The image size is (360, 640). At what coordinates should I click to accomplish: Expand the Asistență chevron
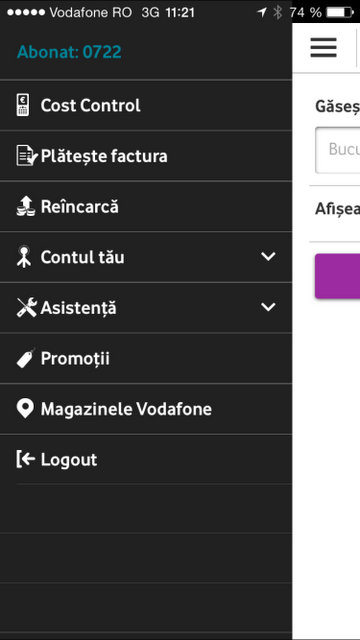tap(268, 307)
